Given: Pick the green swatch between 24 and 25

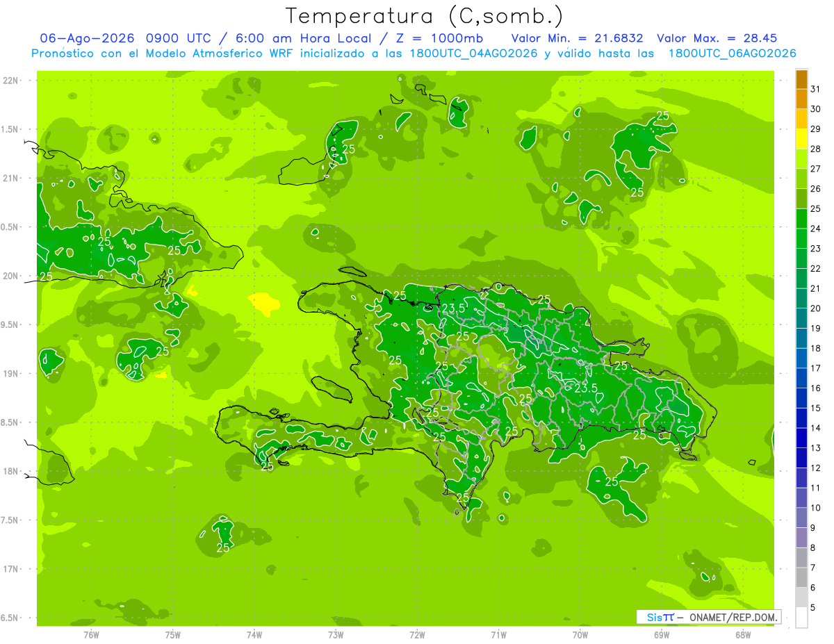Looking at the screenshot, I should [801, 218].
